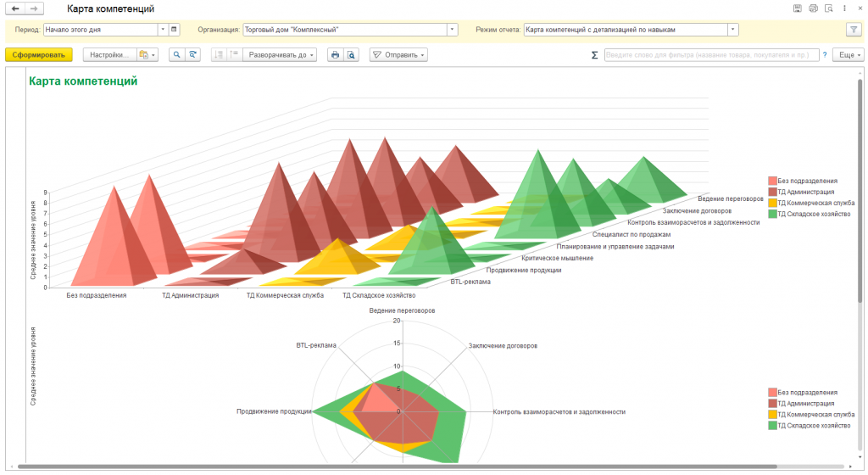Viewport: 868px width, 475px height.
Task: Expand the Период dropdown arrow
Action: pyautogui.click(x=163, y=30)
